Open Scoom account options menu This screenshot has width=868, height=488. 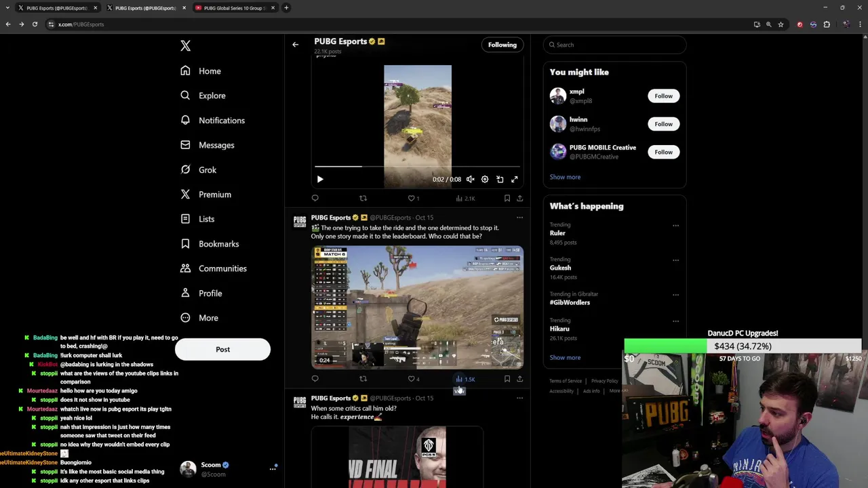pyautogui.click(x=273, y=468)
